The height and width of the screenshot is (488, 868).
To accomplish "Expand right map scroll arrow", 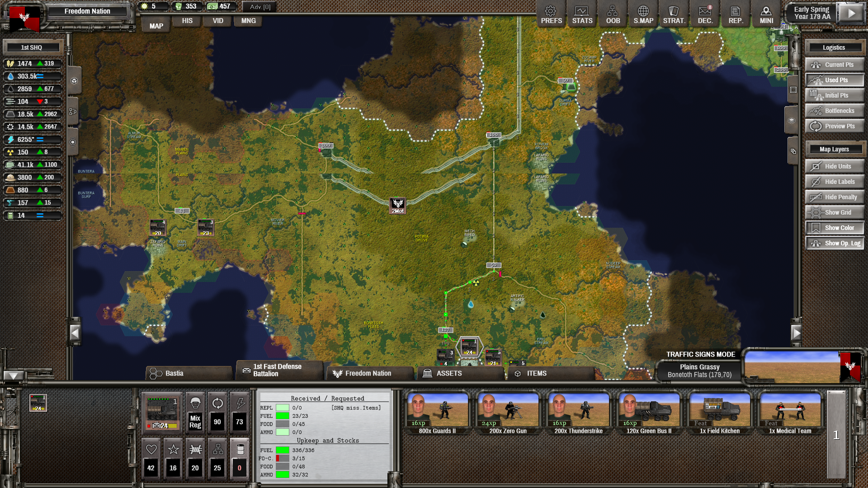I will (x=796, y=333).
